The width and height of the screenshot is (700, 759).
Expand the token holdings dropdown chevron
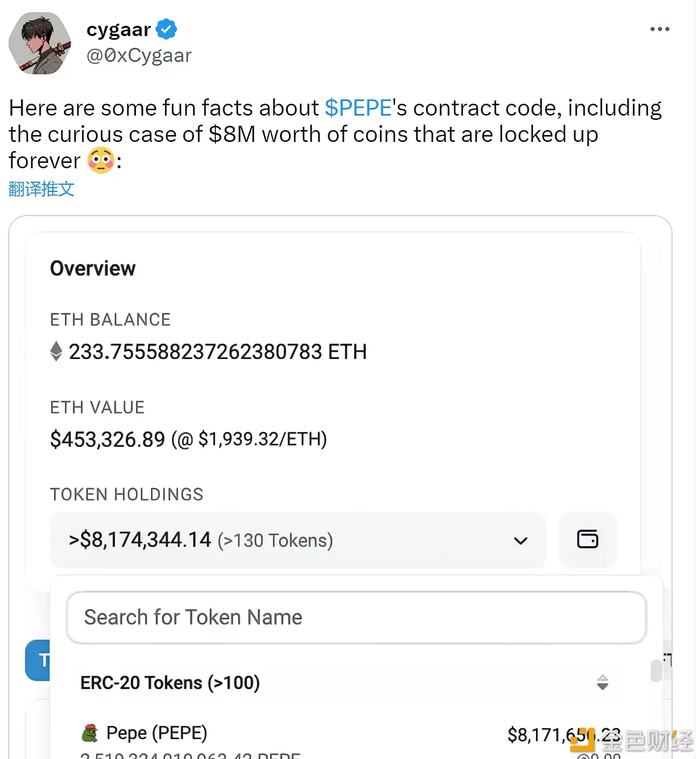(x=520, y=541)
